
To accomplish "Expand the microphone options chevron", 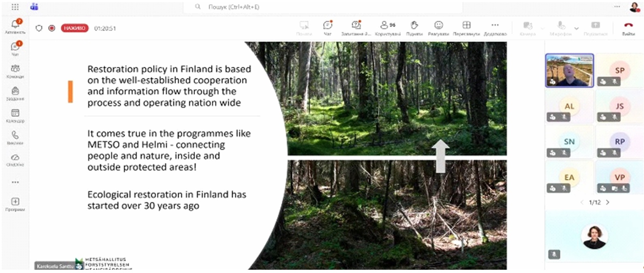I will pyautogui.click(x=576, y=28).
